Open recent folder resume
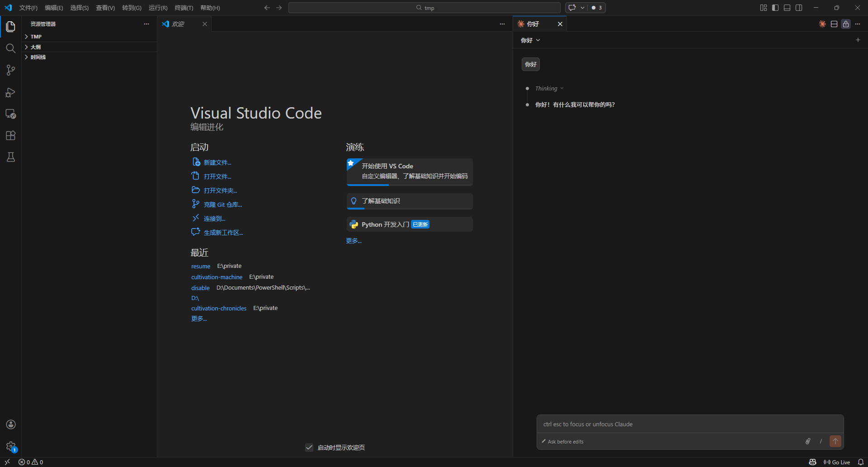868x467 pixels. 201,266
